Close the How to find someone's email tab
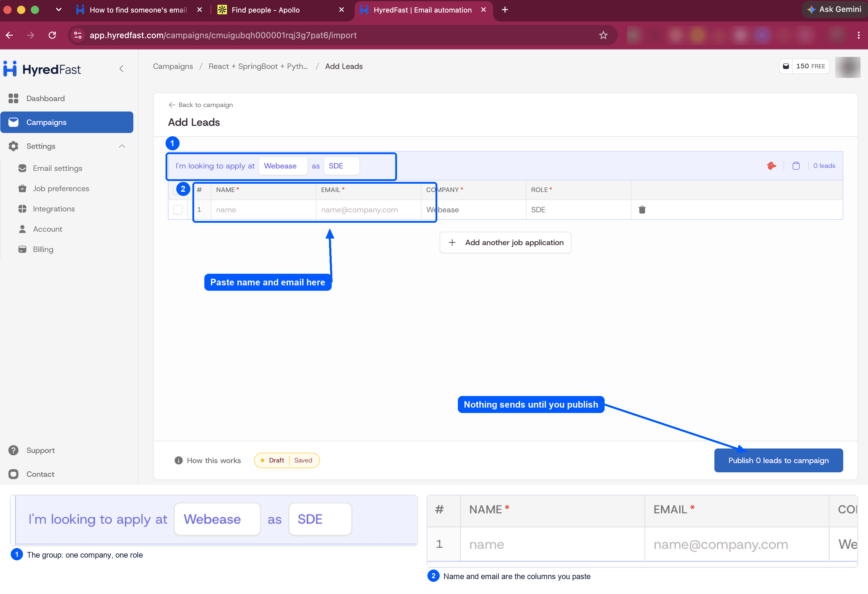 click(x=200, y=10)
